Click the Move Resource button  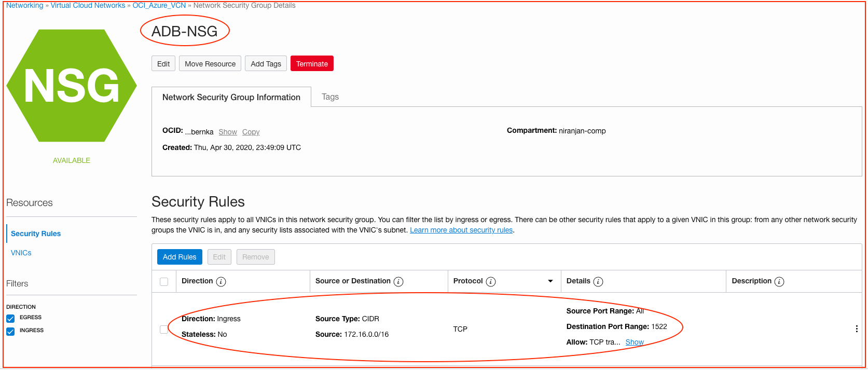tap(210, 64)
